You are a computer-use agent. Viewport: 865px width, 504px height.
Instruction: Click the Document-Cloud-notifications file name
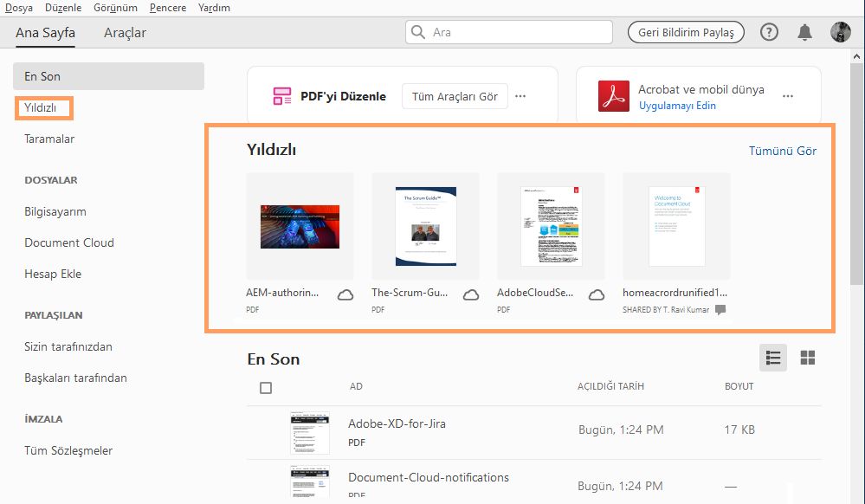pyautogui.click(x=428, y=477)
